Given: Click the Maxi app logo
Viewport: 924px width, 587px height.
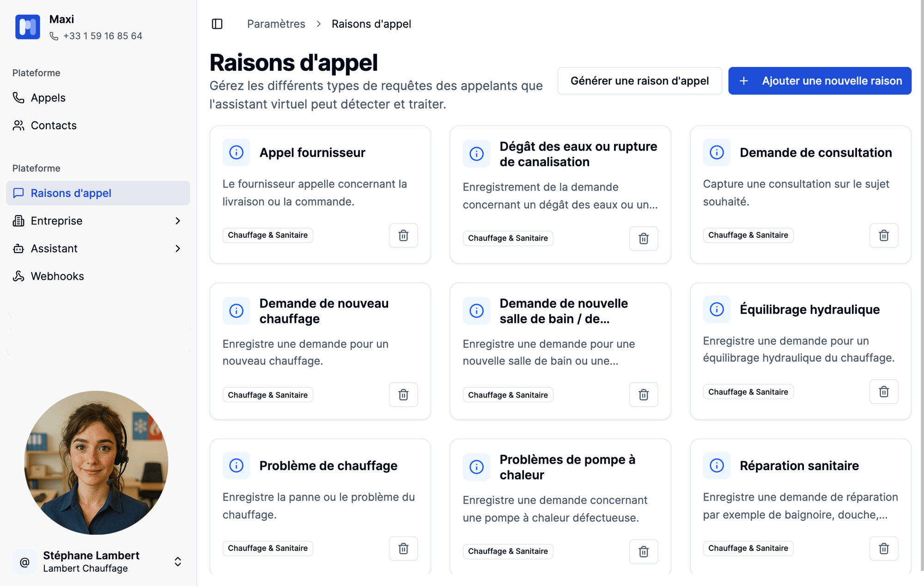Looking at the screenshot, I should pyautogui.click(x=28, y=27).
